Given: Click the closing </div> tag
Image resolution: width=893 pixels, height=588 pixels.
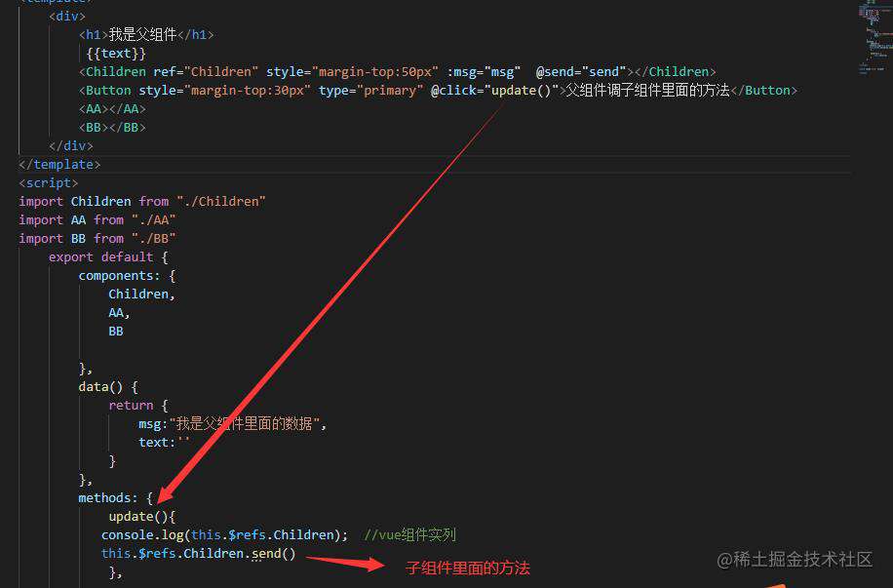Looking at the screenshot, I should 71,146.
